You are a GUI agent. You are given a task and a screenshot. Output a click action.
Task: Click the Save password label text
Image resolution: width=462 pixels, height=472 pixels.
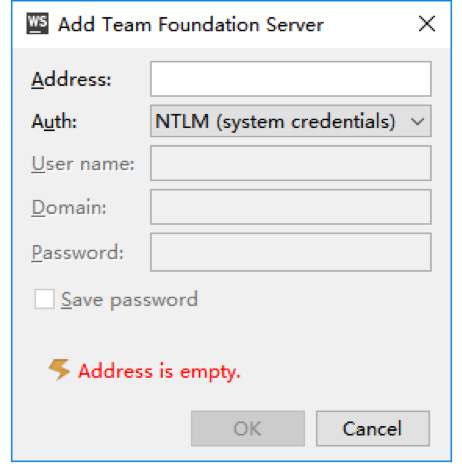[x=129, y=300]
